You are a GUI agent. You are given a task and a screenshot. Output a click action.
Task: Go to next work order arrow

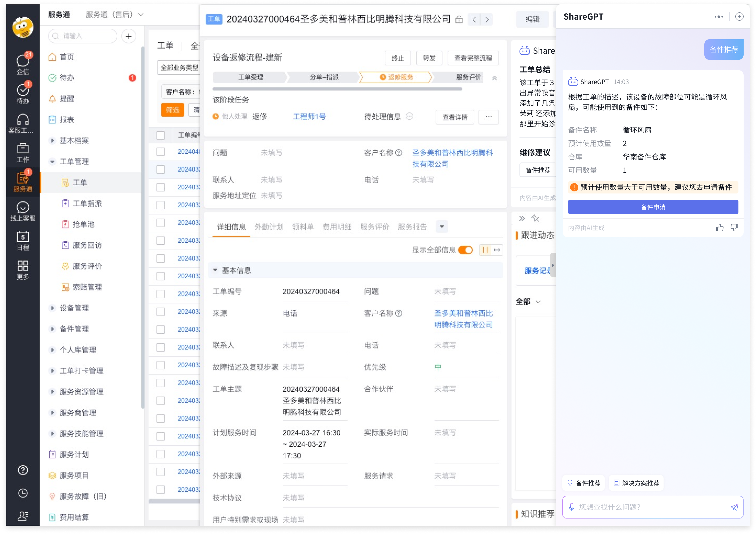pyautogui.click(x=487, y=19)
